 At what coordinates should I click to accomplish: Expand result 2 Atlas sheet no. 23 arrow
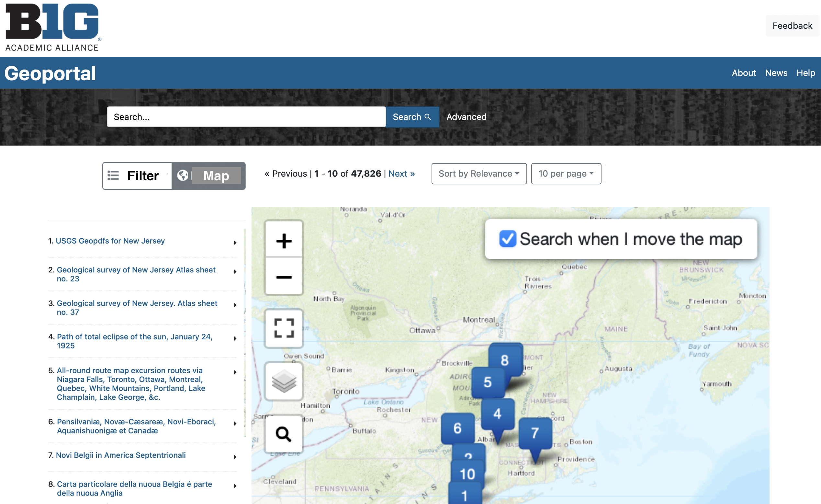[235, 272]
